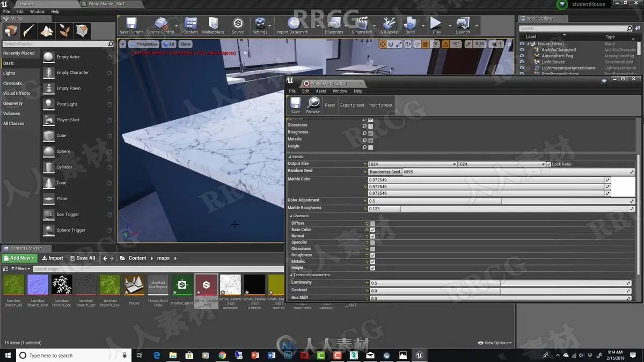This screenshot has height=362, width=644.
Task: Open the first Output Size 1024 dropdown
Action: [x=412, y=164]
